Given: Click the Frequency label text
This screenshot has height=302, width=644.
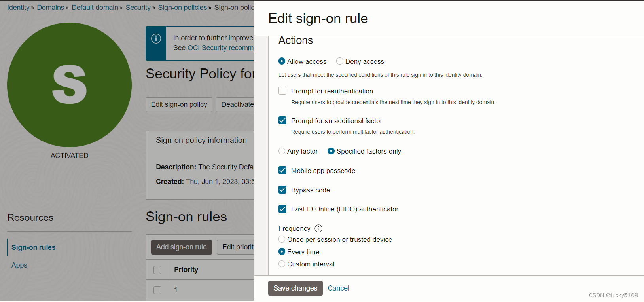Looking at the screenshot, I should 294,228.
